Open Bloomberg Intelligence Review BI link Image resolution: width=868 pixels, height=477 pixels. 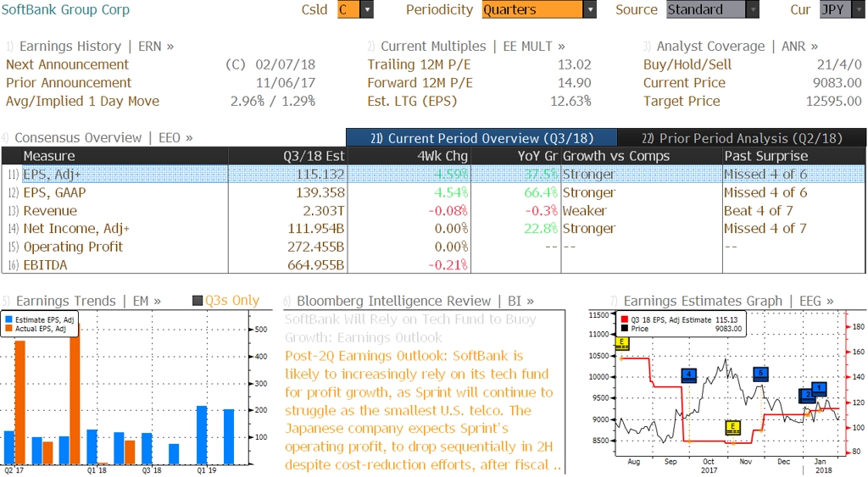coord(415,301)
